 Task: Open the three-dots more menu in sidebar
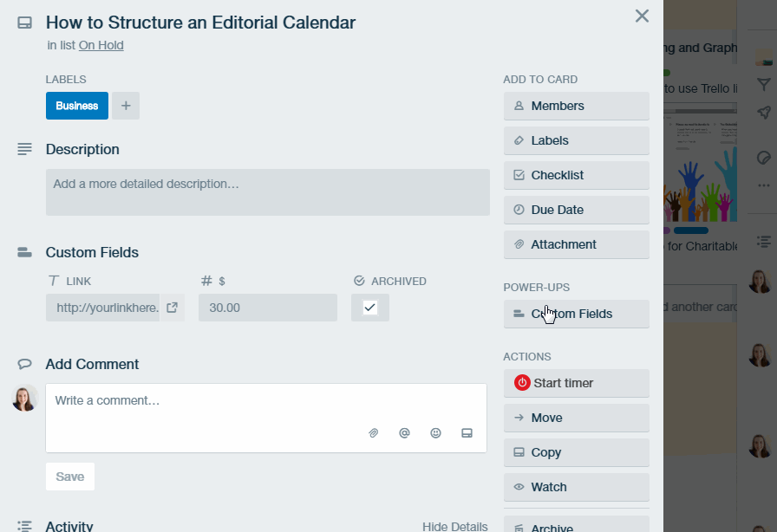tap(764, 185)
